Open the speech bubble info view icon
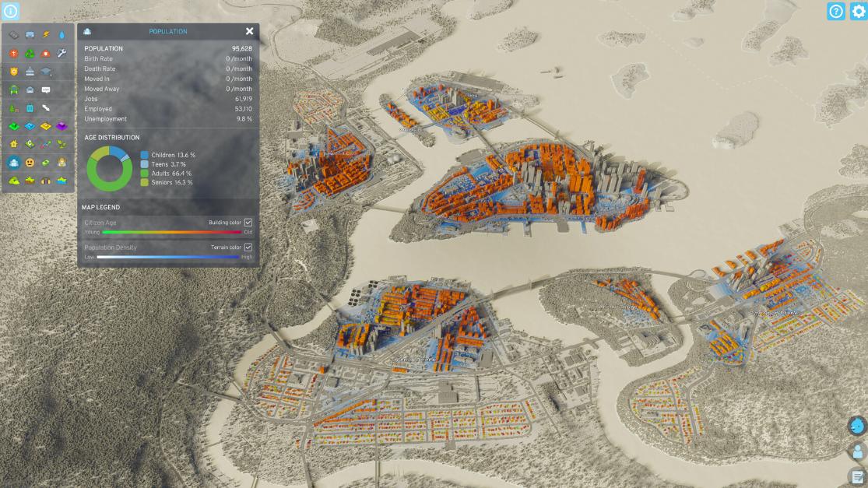Screen dimensions: 868x488 coord(46,90)
